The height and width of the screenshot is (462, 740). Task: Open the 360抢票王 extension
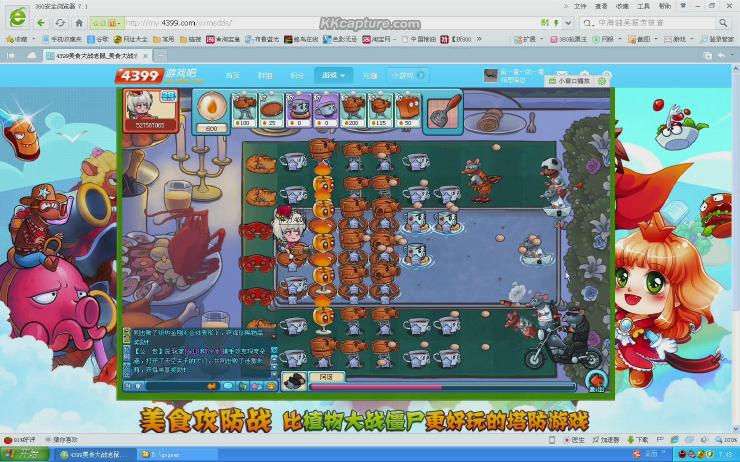569,39
